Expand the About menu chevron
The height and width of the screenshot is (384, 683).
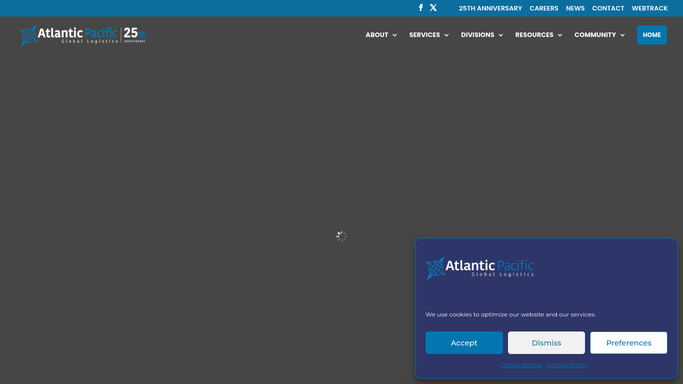pos(395,35)
